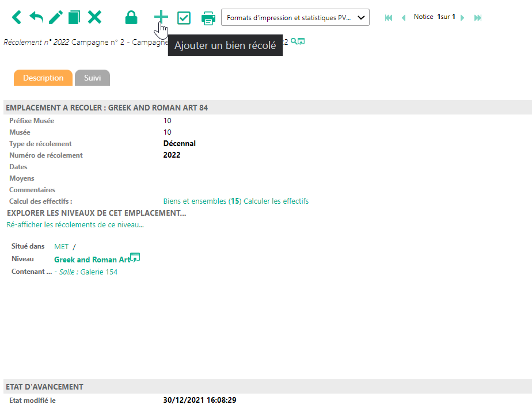The image size is (532, 412).
Task: Click the pencil edit icon
Action: tap(55, 17)
